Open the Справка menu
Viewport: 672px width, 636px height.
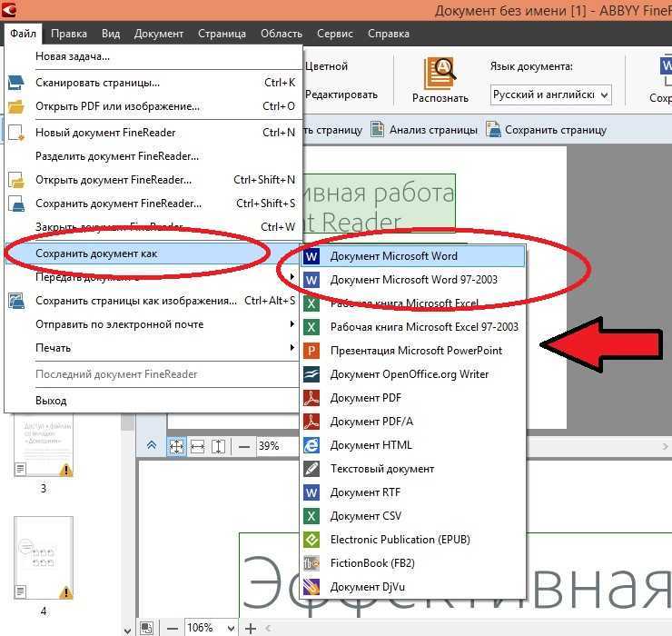pyautogui.click(x=389, y=34)
